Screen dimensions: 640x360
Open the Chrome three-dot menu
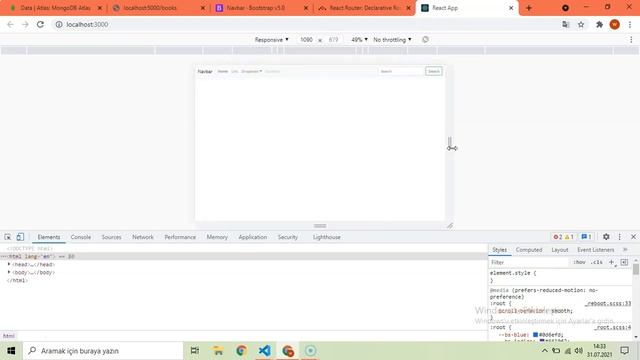pyautogui.click(x=630, y=24)
